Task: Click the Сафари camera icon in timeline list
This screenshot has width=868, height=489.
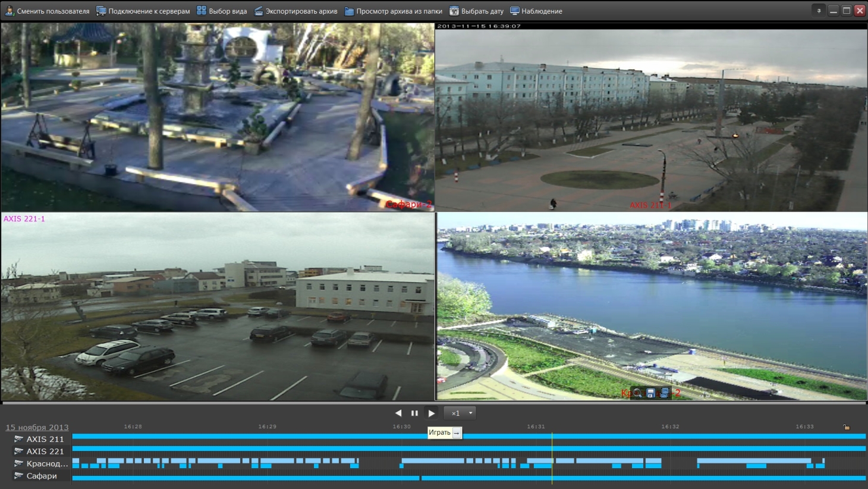Action: point(19,476)
